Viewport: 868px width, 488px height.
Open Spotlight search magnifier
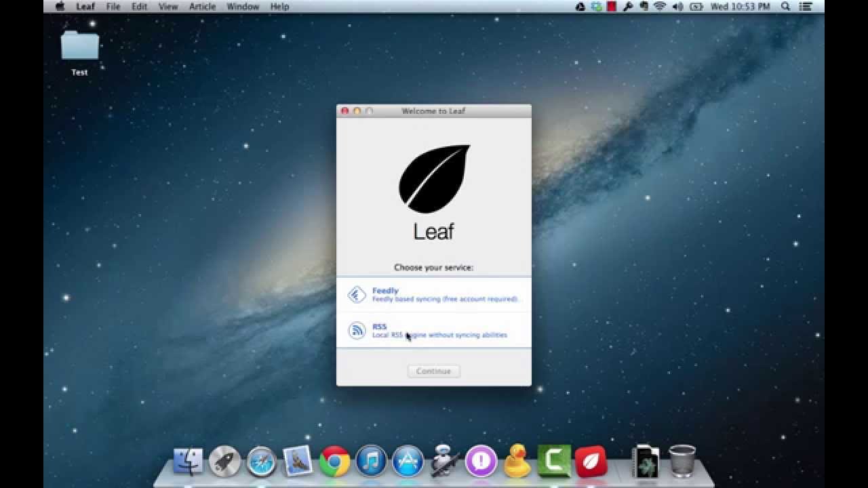[x=786, y=7]
